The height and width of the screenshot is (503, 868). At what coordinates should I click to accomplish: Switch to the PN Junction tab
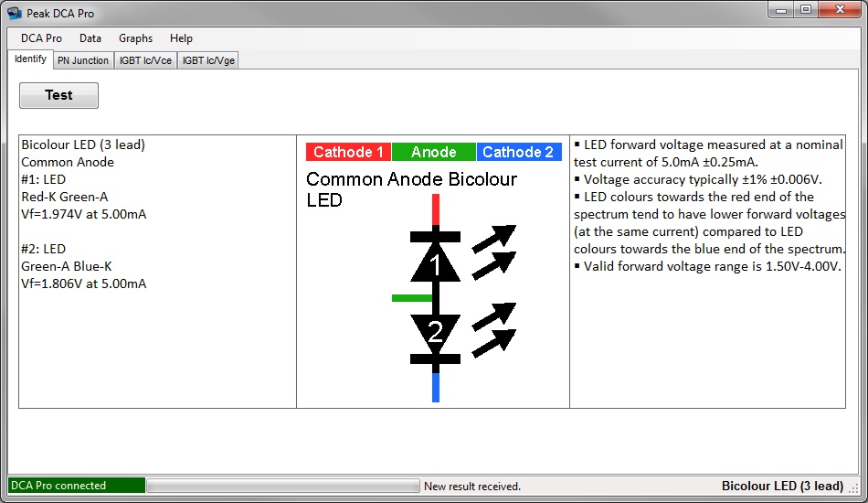point(83,60)
